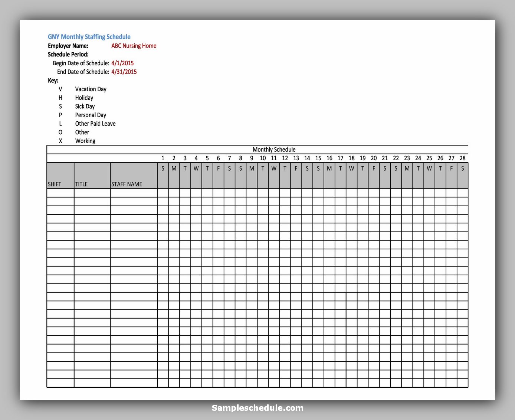Screen dimensions: 515x420
Task: Click the Begin Date of Schedule label
Action: click(x=81, y=63)
